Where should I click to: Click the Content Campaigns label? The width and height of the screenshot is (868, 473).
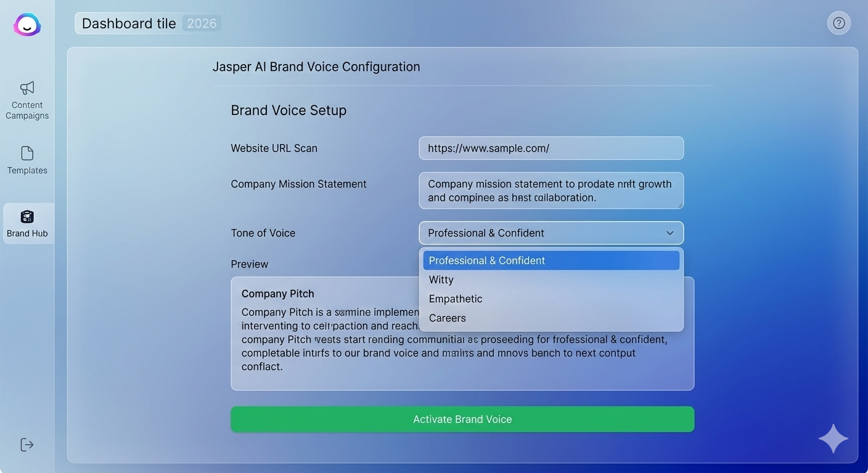pyautogui.click(x=27, y=110)
